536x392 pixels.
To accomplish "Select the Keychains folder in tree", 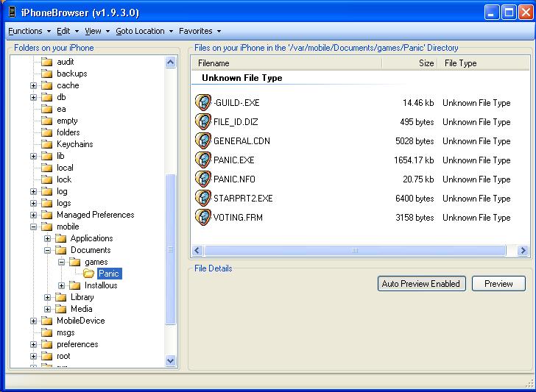I will click(x=74, y=144).
